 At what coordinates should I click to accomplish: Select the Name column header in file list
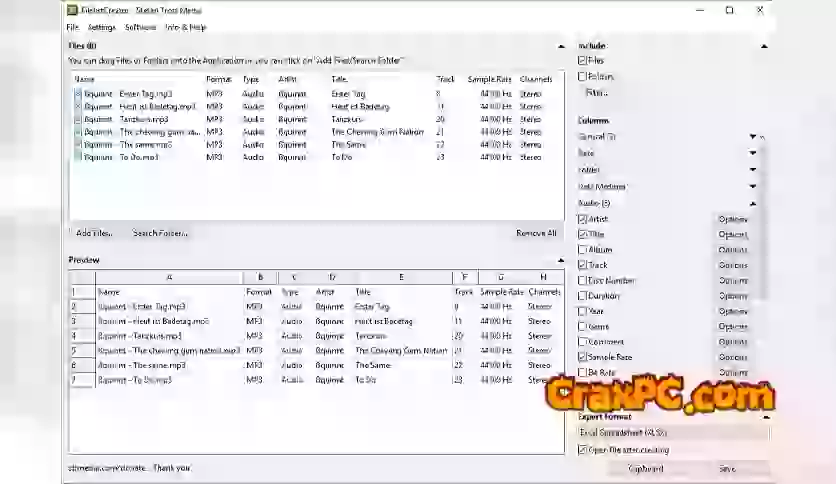(x=85, y=79)
